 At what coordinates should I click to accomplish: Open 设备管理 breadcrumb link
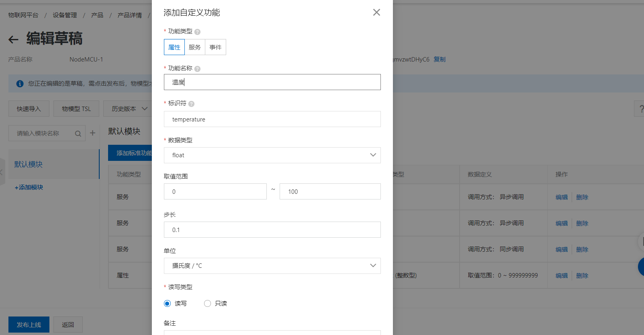pos(65,15)
